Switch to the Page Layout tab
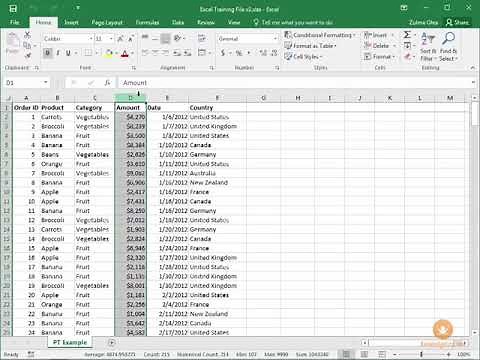 pyautogui.click(x=107, y=22)
